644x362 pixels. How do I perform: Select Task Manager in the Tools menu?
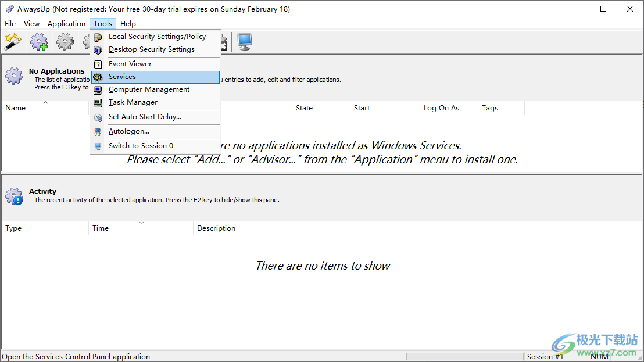133,102
